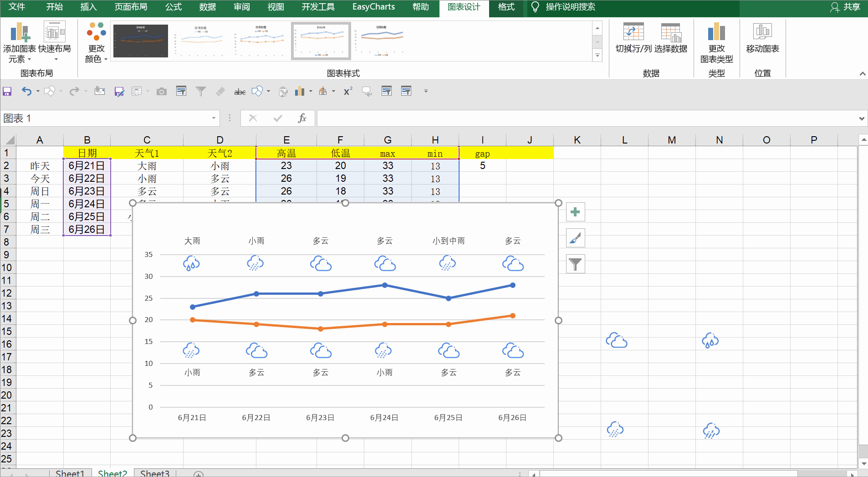Viewport: 868px width, 477px height.
Task: Click Chart Elements plus button beside chart
Action: [575, 212]
